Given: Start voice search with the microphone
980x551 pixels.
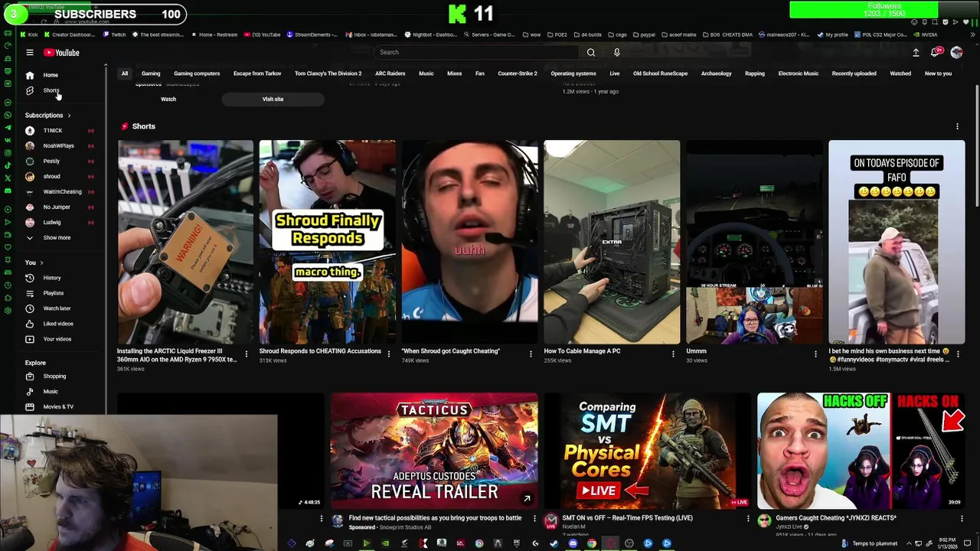Looking at the screenshot, I should 616,52.
